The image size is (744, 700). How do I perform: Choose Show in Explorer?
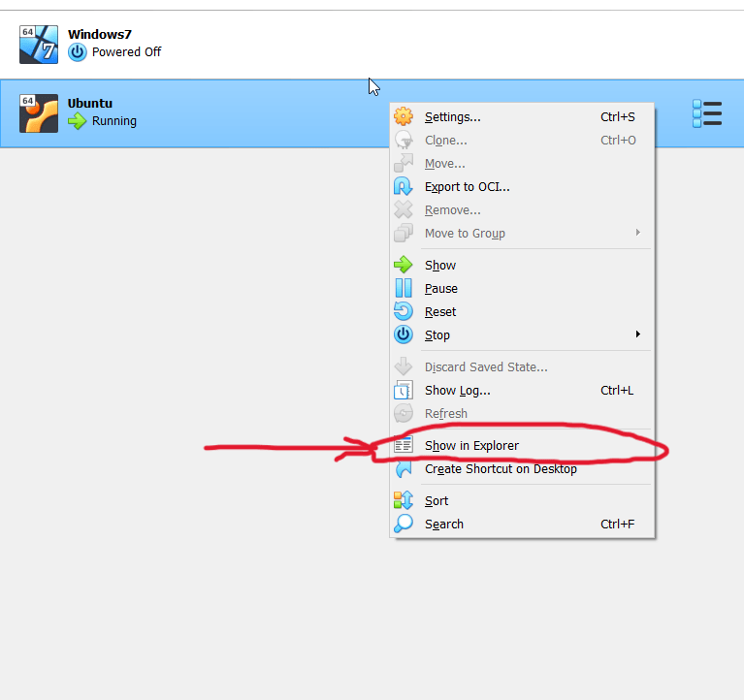(522, 446)
